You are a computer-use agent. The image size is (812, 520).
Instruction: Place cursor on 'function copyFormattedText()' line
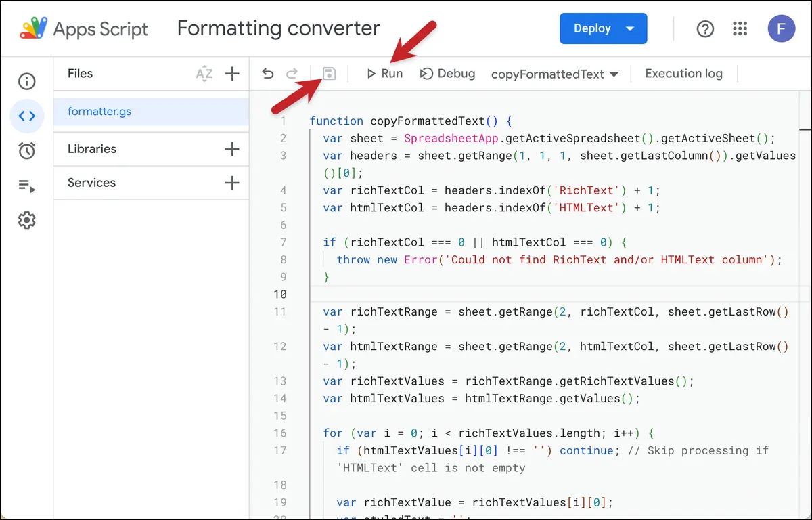[411, 121]
